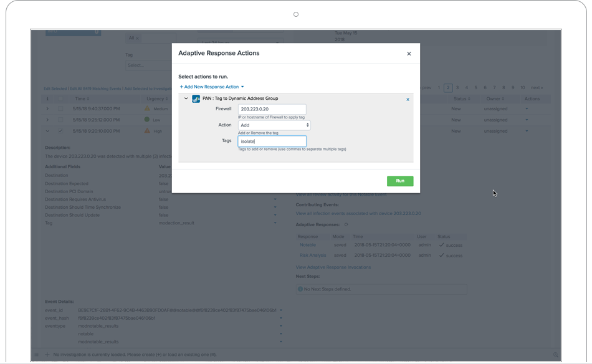
Task: Check the 9:40:37 PM event checkbox
Action: pos(60,108)
